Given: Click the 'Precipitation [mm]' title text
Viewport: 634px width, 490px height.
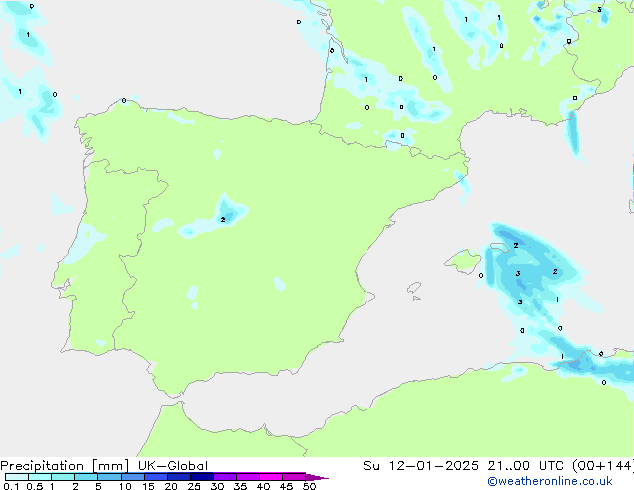Looking at the screenshot, I should click(x=65, y=466).
